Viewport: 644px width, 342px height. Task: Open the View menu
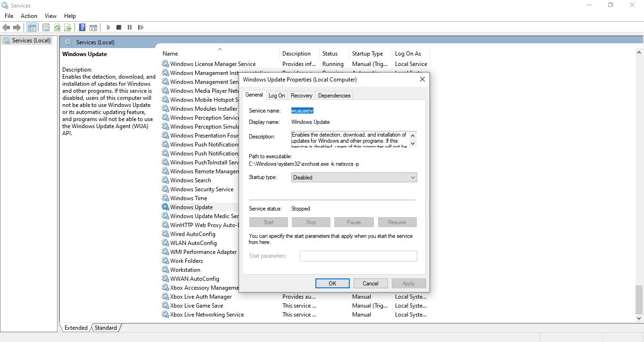coord(50,16)
